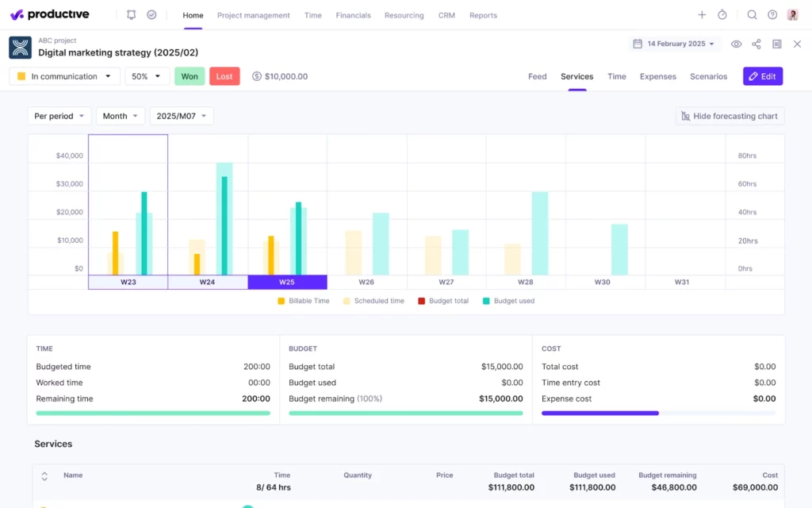Click the plus add icon

click(702, 15)
